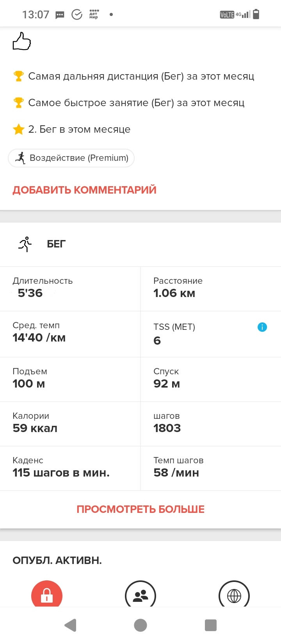Tap the running figure icon beside БЕГ

point(25,244)
